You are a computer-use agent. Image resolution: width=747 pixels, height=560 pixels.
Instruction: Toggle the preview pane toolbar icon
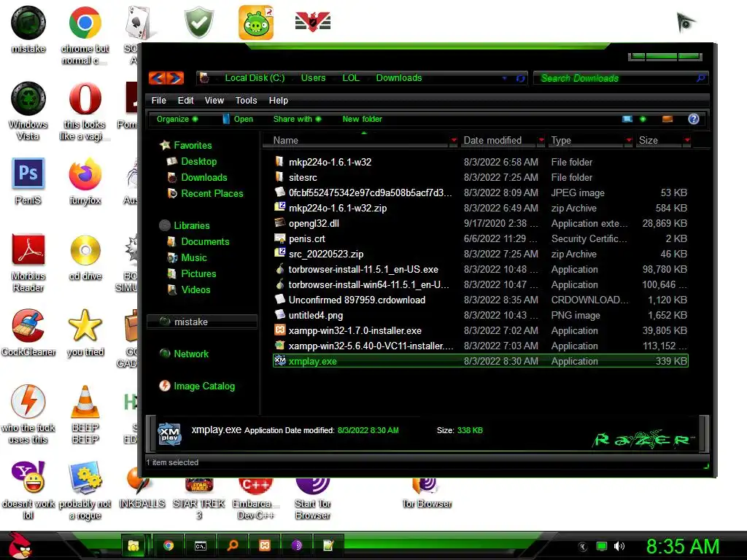tap(667, 119)
